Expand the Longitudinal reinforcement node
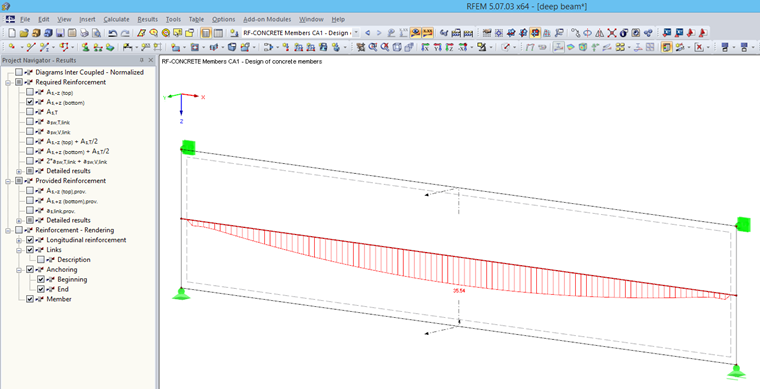The image size is (760, 389). 19,240
